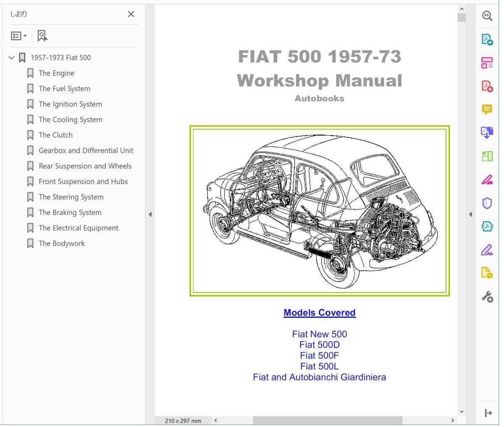Click the horizontal scrollbar right arrow
504x427 pixels.
453,420
